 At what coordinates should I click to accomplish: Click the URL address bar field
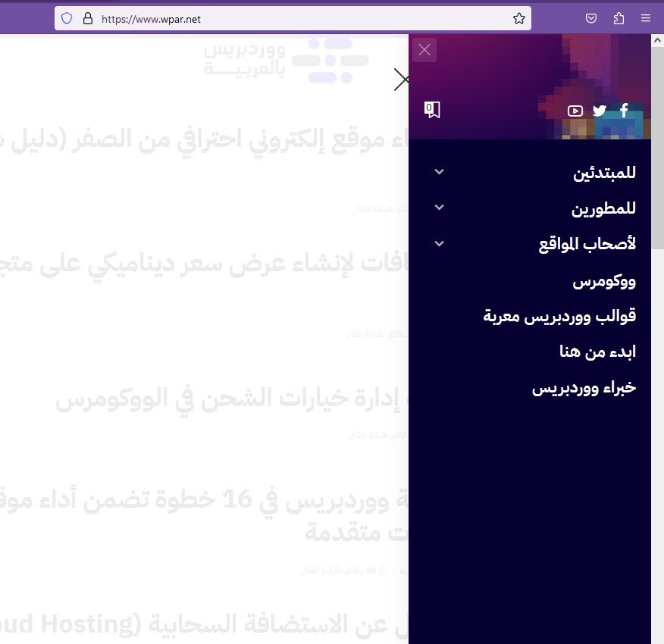293,19
